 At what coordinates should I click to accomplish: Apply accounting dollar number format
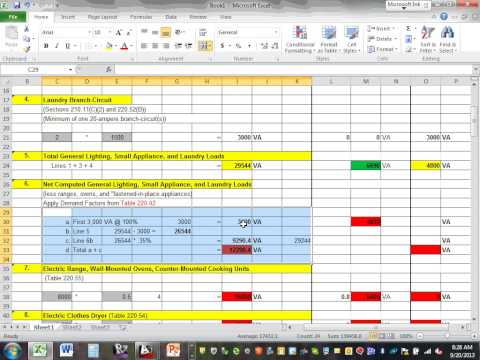(x=222, y=46)
